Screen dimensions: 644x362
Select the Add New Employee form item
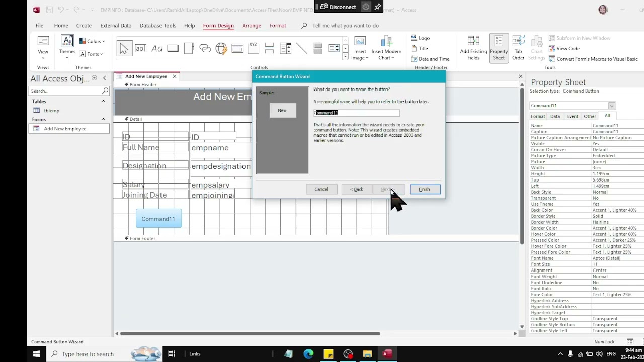click(x=69, y=129)
